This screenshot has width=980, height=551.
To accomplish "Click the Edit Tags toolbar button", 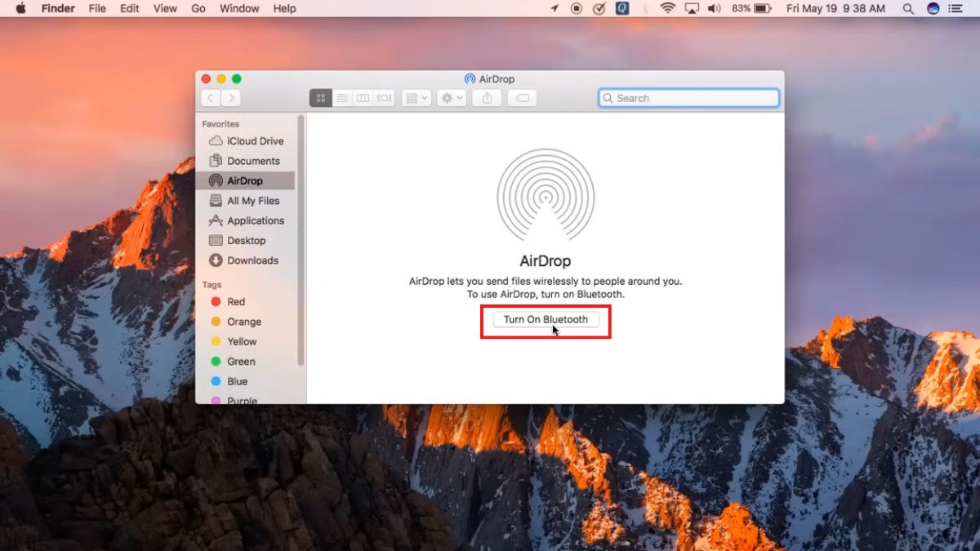I will click(x=522, y=98).
